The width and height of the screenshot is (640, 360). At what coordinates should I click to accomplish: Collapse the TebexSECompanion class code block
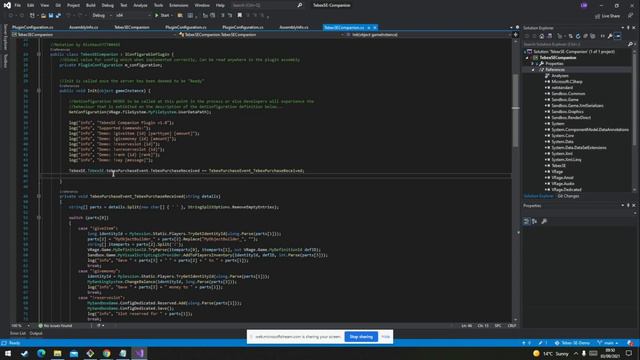pyautogui.click(x=39, y=54)
